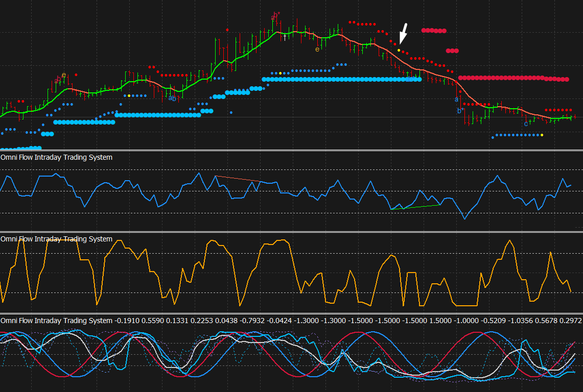583x392 pixels.
Task: Click the indicator value -0.0424
Action: [x=279, y=321]
